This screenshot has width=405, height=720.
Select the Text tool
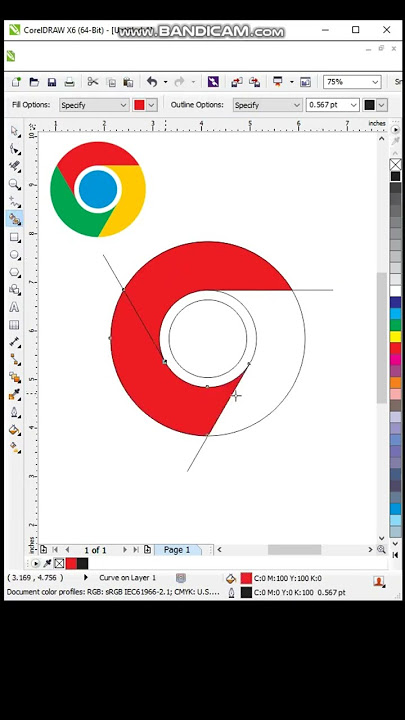click(15, 307)
